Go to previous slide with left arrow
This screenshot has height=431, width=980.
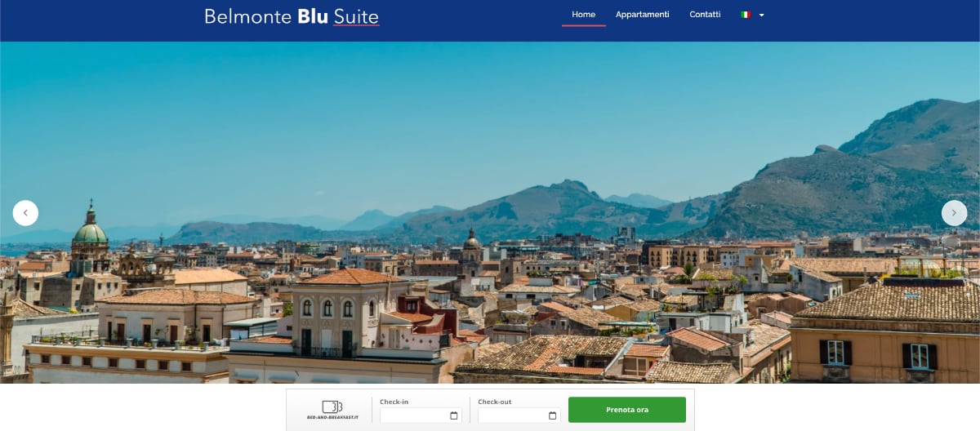coord(25,213)
